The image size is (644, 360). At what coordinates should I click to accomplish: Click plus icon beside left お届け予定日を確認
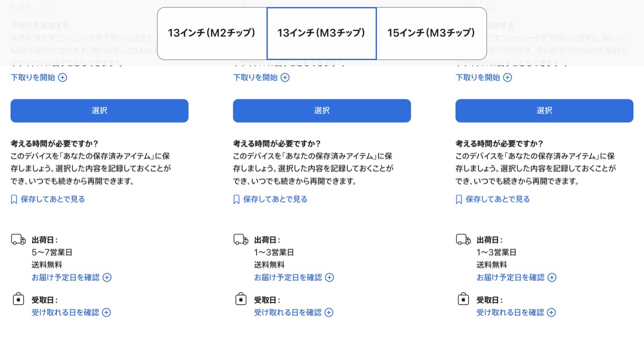[107, 278]
